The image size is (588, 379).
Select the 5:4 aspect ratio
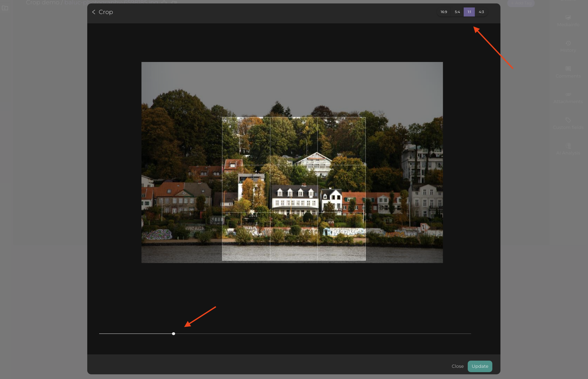(x=457, y=12)
